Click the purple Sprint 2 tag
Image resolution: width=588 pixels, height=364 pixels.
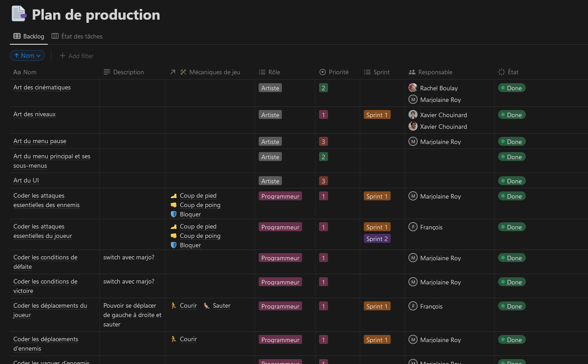tap(377, 239)
